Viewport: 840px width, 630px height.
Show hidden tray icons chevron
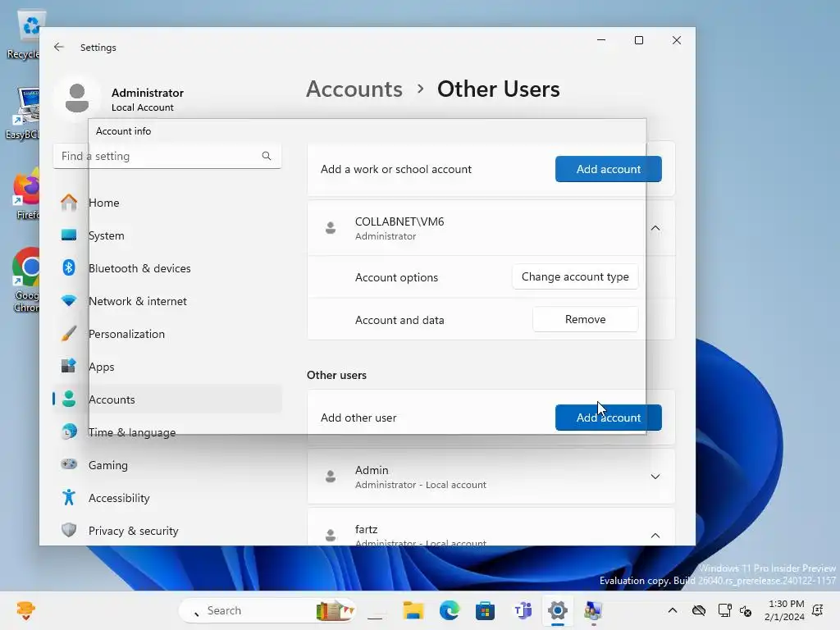(673, 610)
